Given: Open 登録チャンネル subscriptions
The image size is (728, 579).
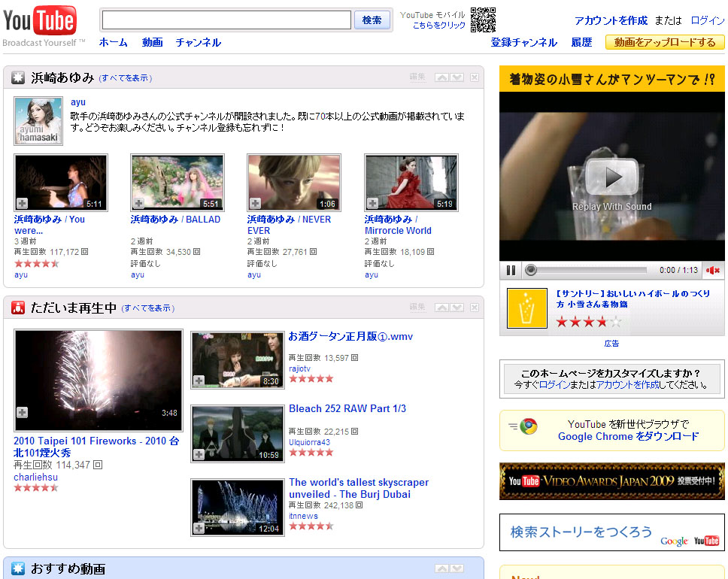Looking at the screenshot, I should pos(523,42).
